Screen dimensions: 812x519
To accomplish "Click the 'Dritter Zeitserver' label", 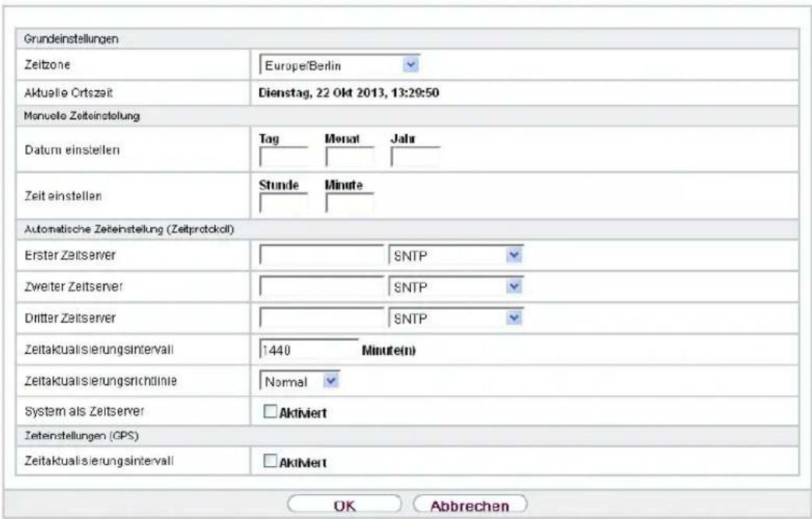I will click(x=70, y=318).
